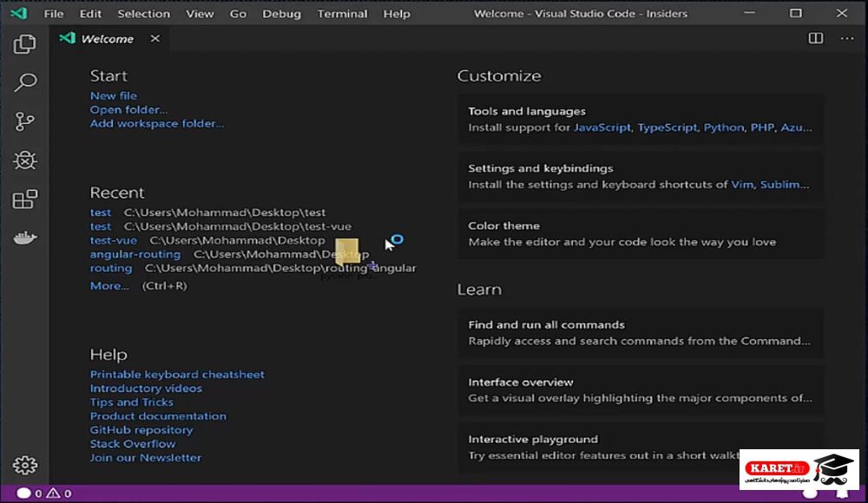This screenshot has height=503, width=868.
Task: Open the Explorer view in activity bar
Action: pos(24,44)
